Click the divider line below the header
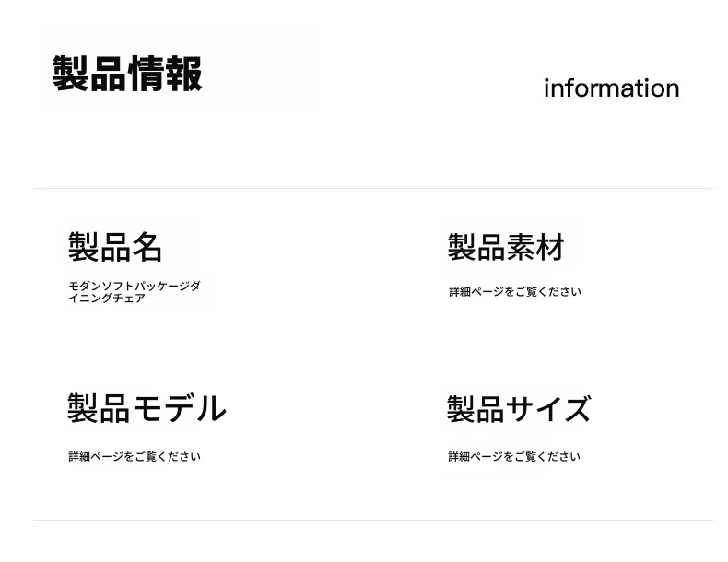 pyautogui.click(x=373, y=188)
